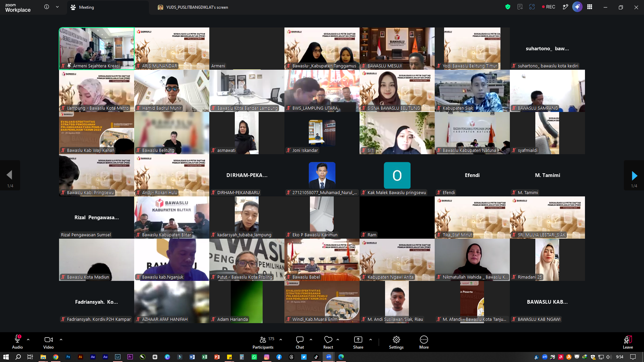Select the BAWASLU MESUJI video tile
The width and height of the screenshot is (644, 362).
pos(397,49)
